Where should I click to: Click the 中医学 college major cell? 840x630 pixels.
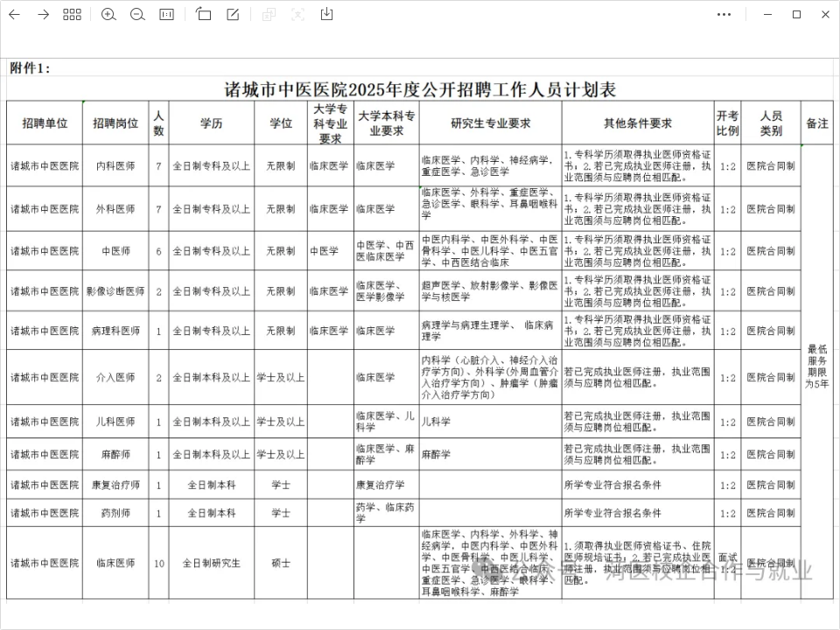coord(331,251)
